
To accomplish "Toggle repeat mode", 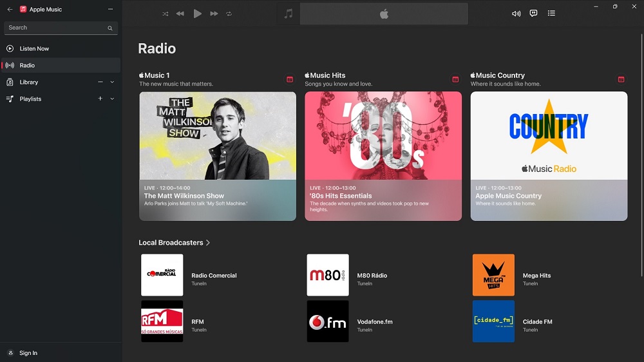I will coord(229,14).
